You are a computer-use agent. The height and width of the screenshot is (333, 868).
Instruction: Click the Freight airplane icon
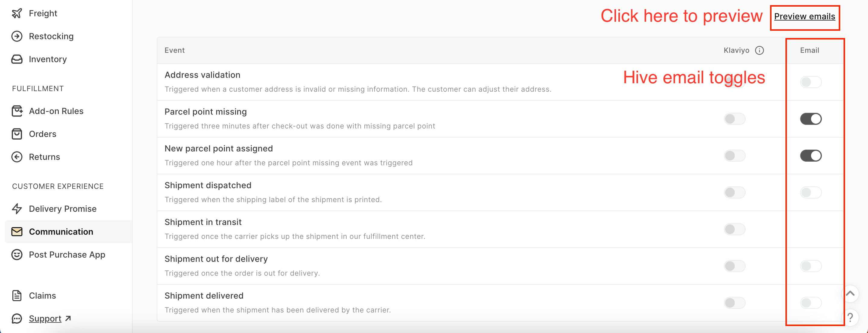point(17,13)
